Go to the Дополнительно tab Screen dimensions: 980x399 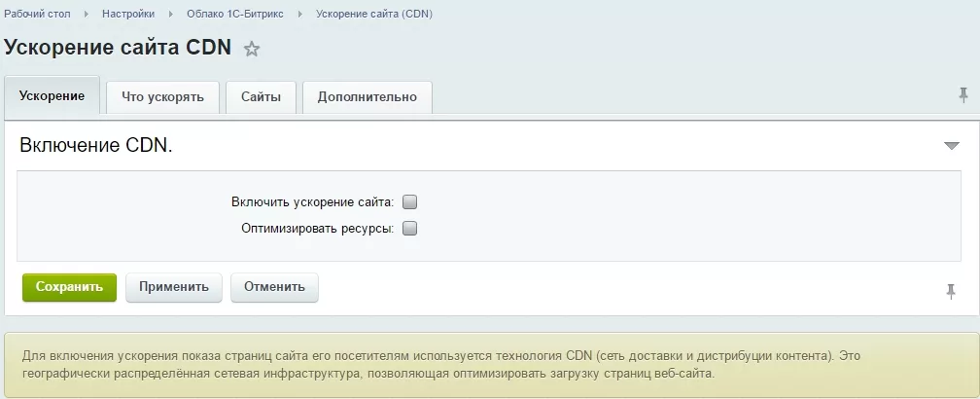tap(367, 97)
